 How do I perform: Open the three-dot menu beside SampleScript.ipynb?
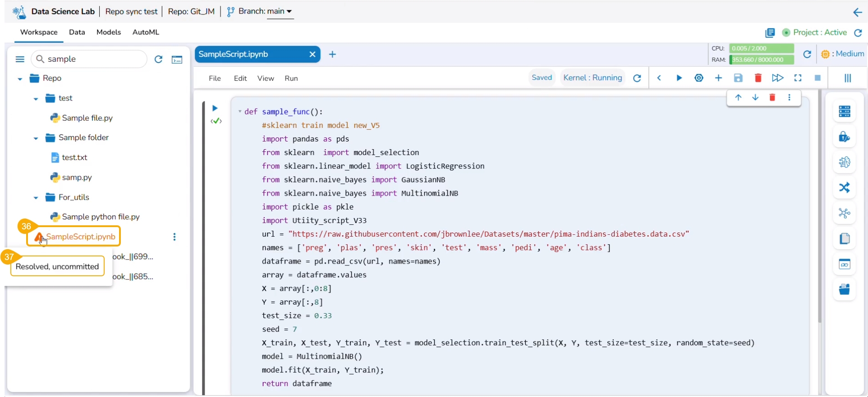[x=175, y=237]
